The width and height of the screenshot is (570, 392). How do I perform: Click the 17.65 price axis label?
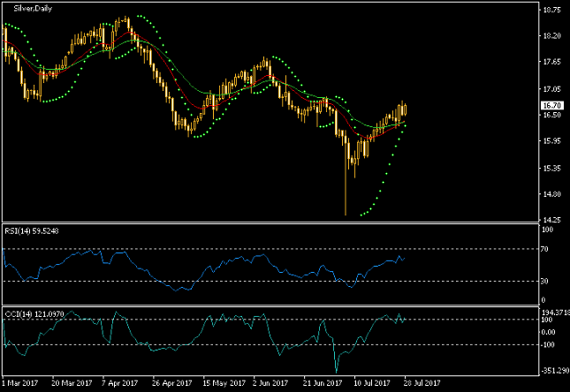[x=551, y=62]
